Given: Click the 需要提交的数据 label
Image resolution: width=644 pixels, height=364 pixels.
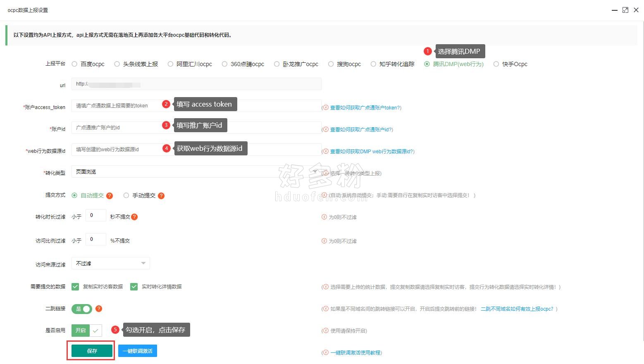Looking at the screenshot, I should [48, 286].
